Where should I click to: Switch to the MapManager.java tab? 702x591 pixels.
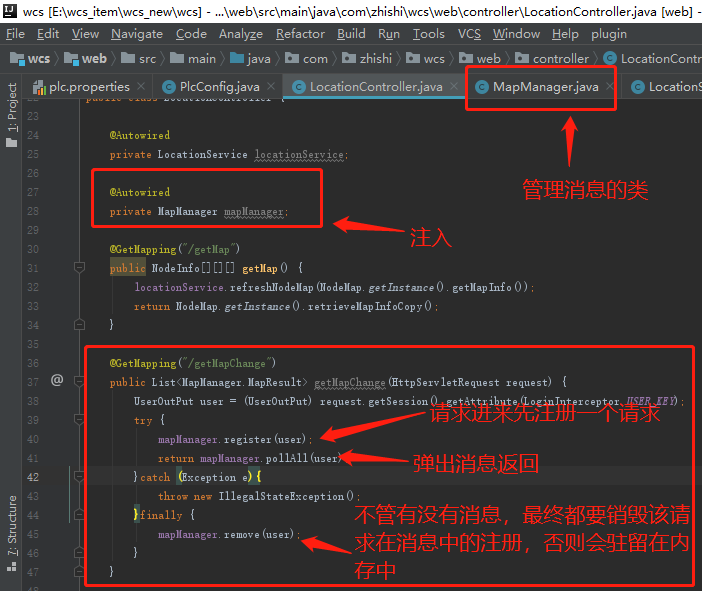point(546,87)
